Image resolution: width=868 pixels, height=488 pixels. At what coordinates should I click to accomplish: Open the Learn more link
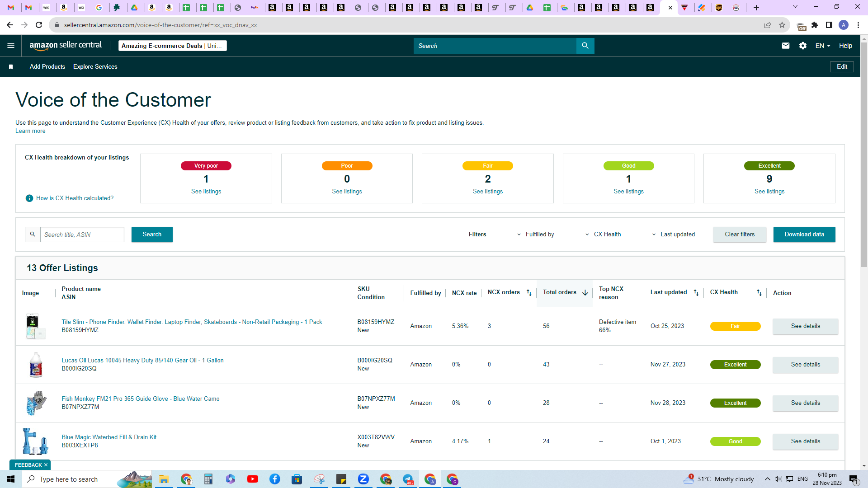(30, 131)
